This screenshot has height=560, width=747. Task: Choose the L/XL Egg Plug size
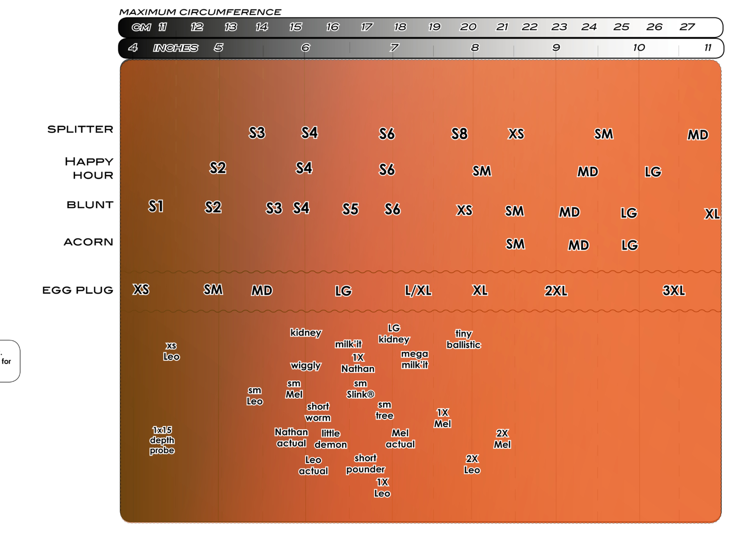418,291
